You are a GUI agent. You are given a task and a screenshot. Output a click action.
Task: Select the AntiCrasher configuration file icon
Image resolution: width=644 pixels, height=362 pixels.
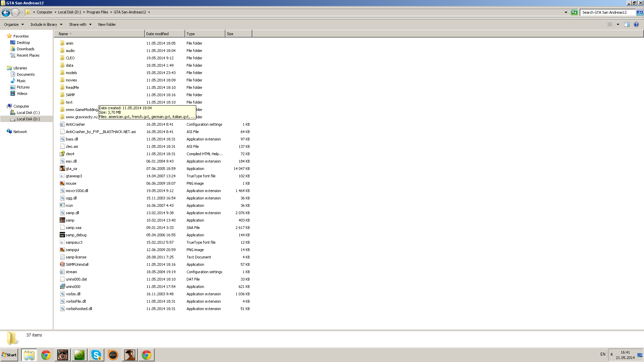pyautogui.click(x=62, y=124)
